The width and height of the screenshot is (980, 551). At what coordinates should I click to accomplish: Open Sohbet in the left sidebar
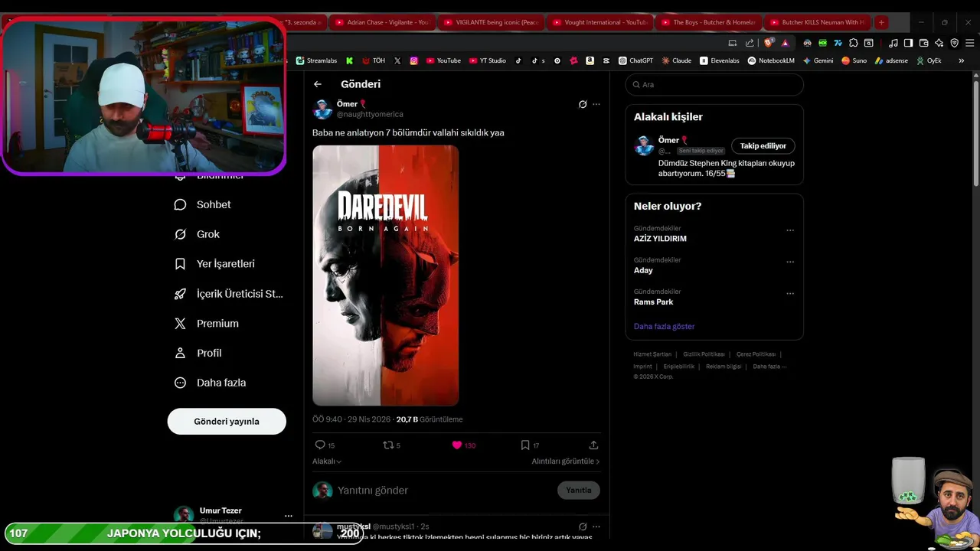click(203, 204)
